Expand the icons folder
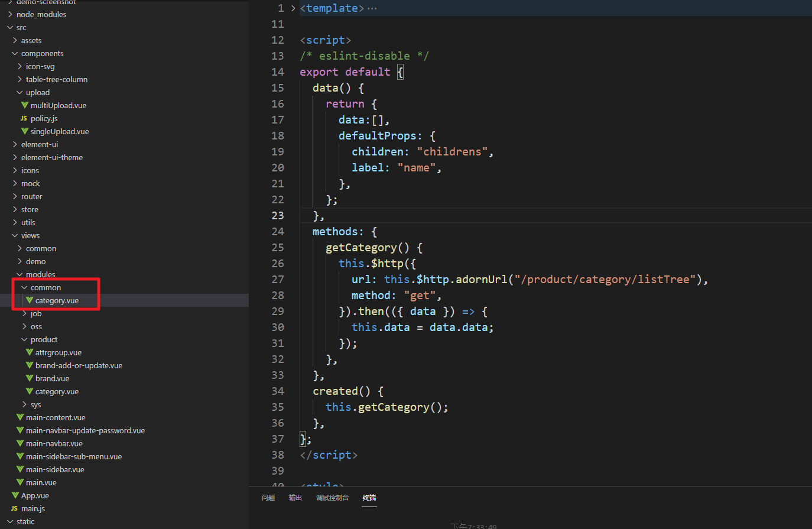Screen dimensions: 812x529 pos(15,170)
